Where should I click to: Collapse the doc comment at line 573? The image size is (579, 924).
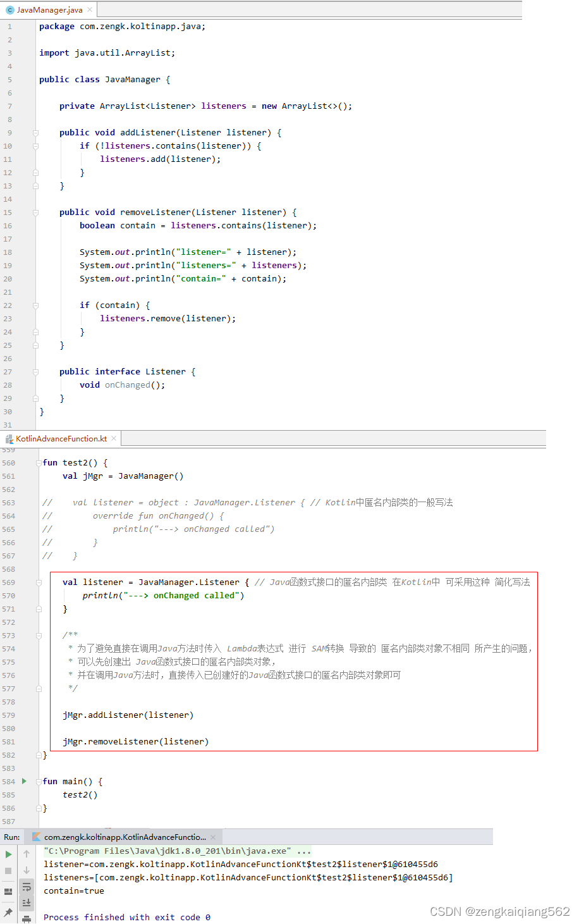click(x=39, y=636)
